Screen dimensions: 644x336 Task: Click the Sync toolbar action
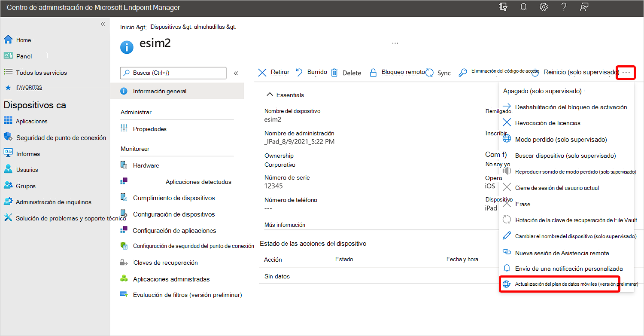[x=438, y=73]
